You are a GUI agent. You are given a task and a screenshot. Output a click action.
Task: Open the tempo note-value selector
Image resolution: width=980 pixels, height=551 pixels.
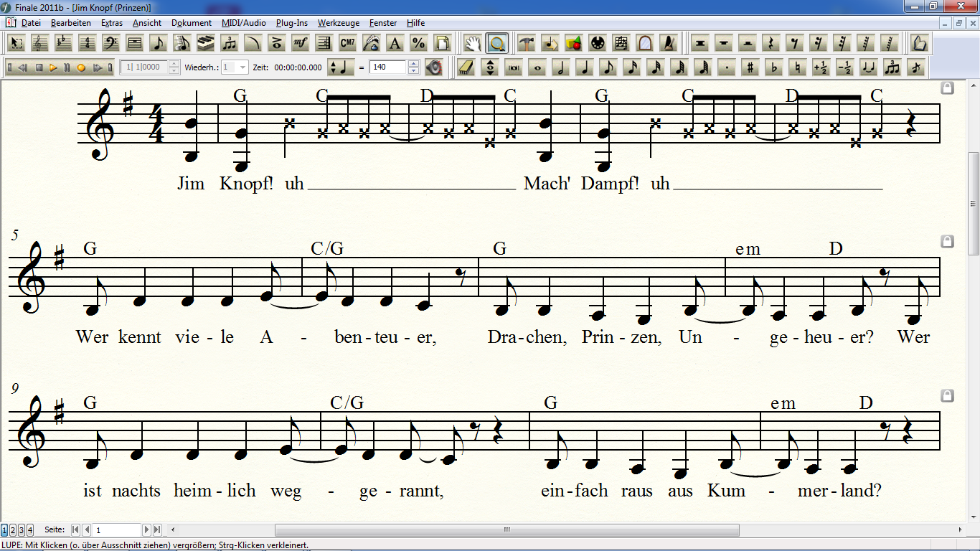[341, 67]
